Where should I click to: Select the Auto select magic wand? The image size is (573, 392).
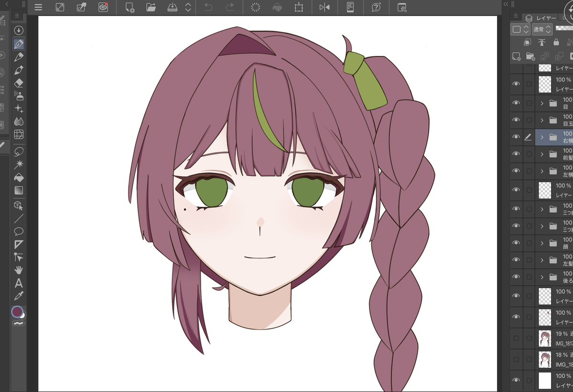[19, 164]
